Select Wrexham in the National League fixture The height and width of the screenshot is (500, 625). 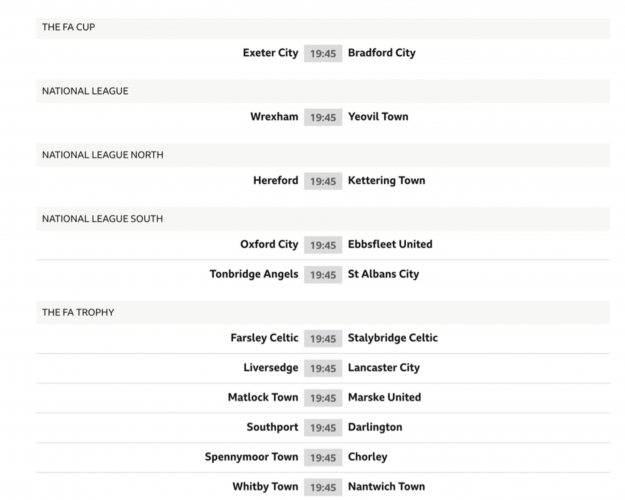(274, 117)
